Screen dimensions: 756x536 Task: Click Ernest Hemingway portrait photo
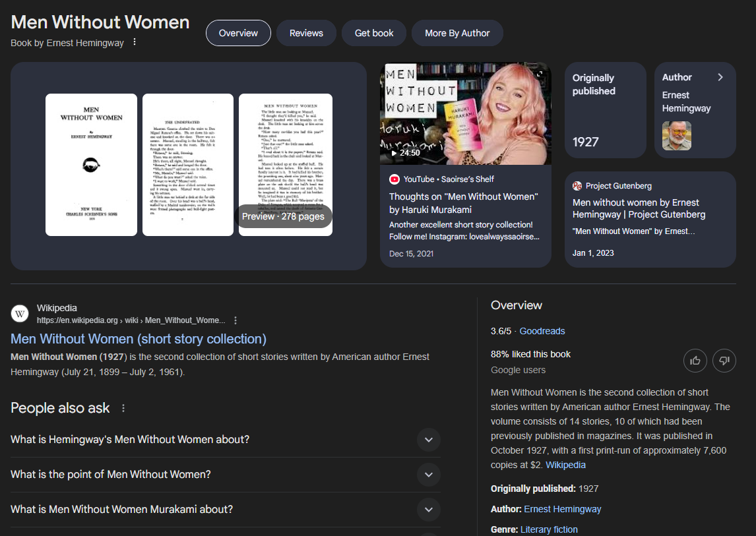(x=676, y=135)
